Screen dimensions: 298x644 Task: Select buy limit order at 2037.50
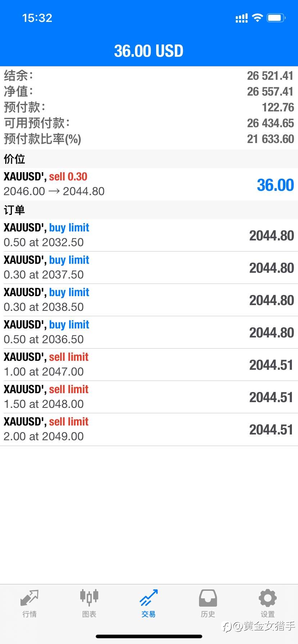[x=149, y=267]
